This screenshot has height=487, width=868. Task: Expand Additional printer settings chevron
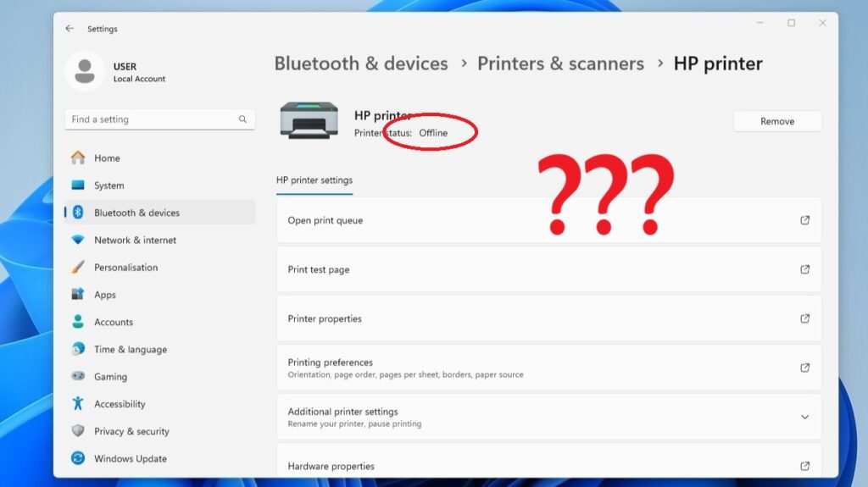(x=804, y=417)
